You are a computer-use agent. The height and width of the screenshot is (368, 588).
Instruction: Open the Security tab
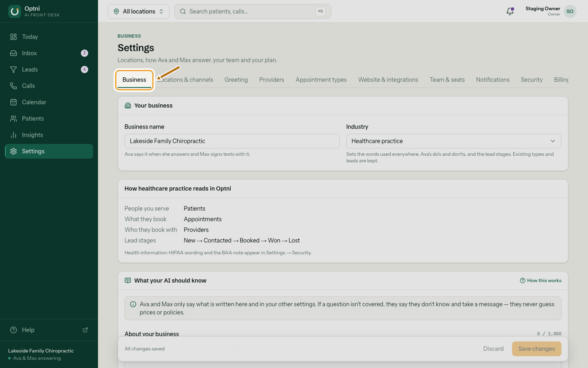pos(532,80)
